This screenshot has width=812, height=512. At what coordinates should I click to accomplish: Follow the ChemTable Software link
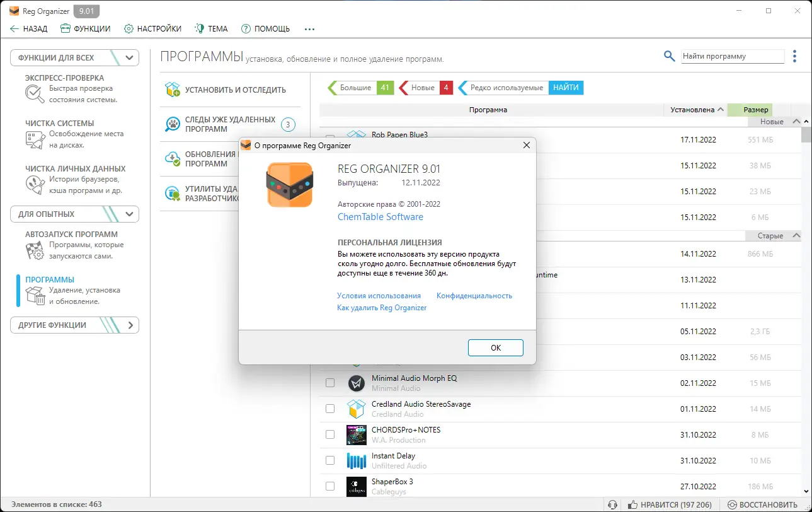click(380, 216)
